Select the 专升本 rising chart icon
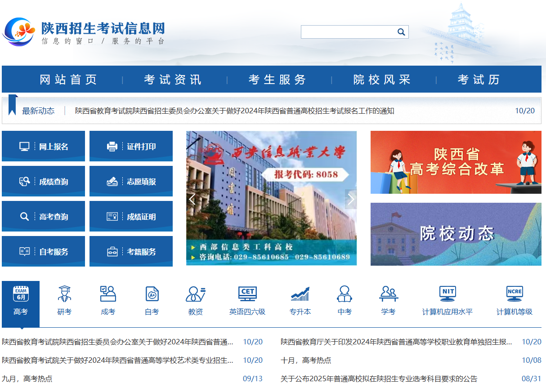Image resolution: width=546 pixels, height=392 pixels. click(300, 294)
